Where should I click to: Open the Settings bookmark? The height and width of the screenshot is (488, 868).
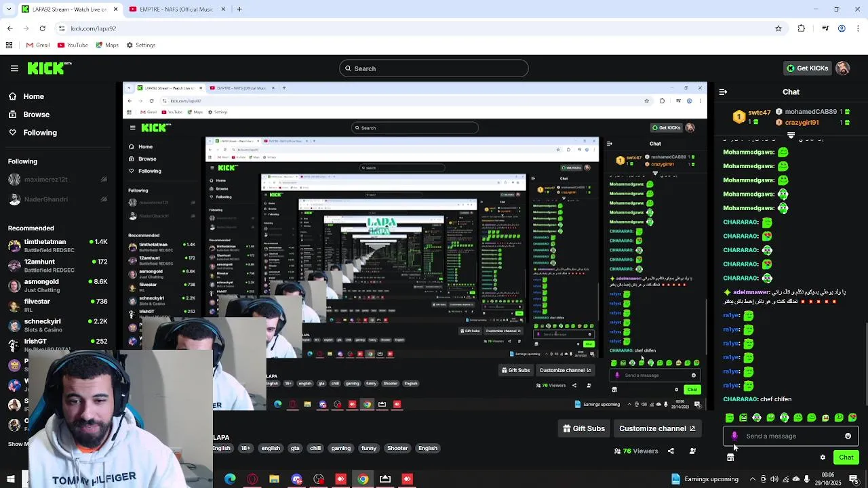(x=140, y=45)
